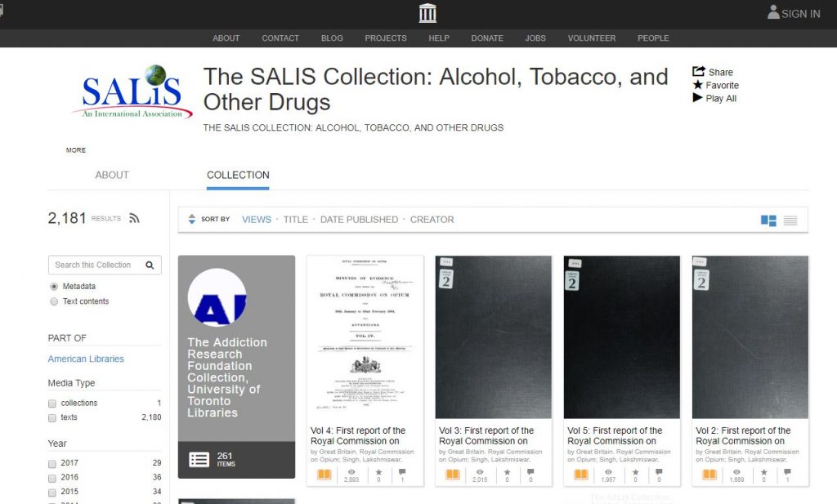This screenshot has width=837, height=504.
Task: Check the 2015 year filter checkbox
Action: click(52, 493)
